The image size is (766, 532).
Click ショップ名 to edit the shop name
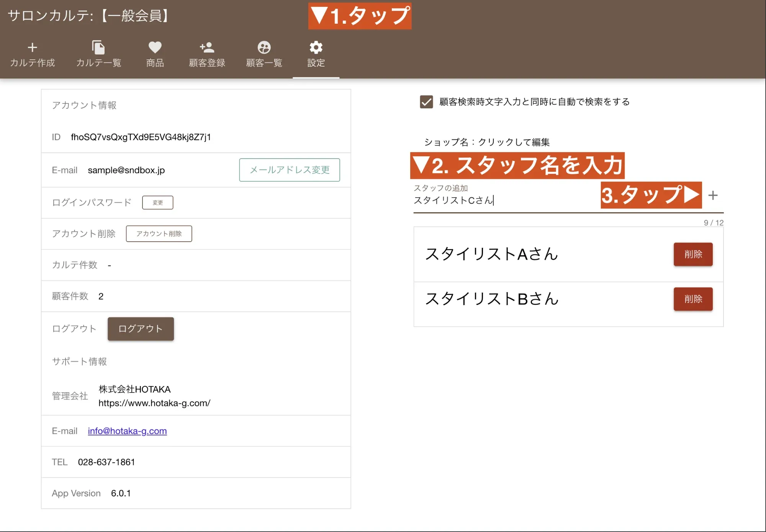(487, 142)
